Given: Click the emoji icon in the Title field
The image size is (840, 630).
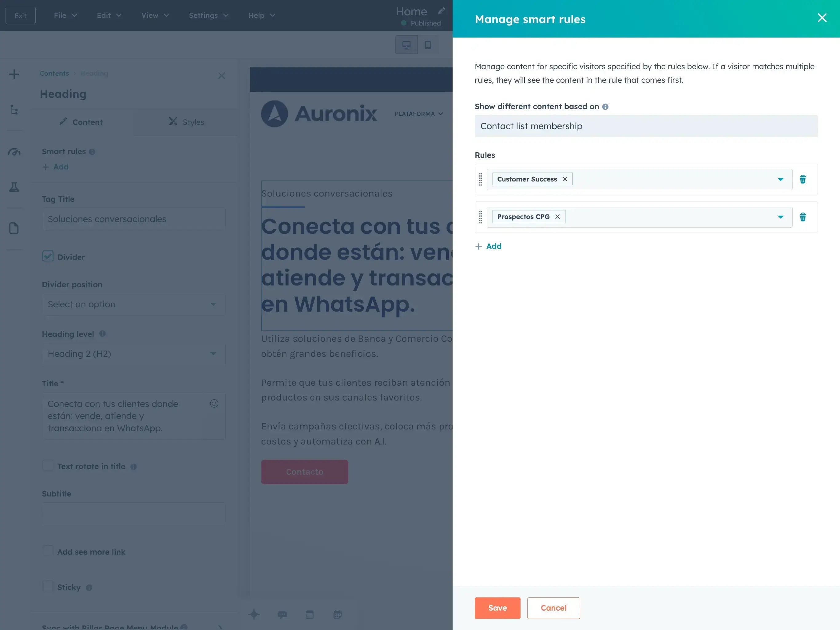Looking at the screenshot, I should (x=214, y=404).
